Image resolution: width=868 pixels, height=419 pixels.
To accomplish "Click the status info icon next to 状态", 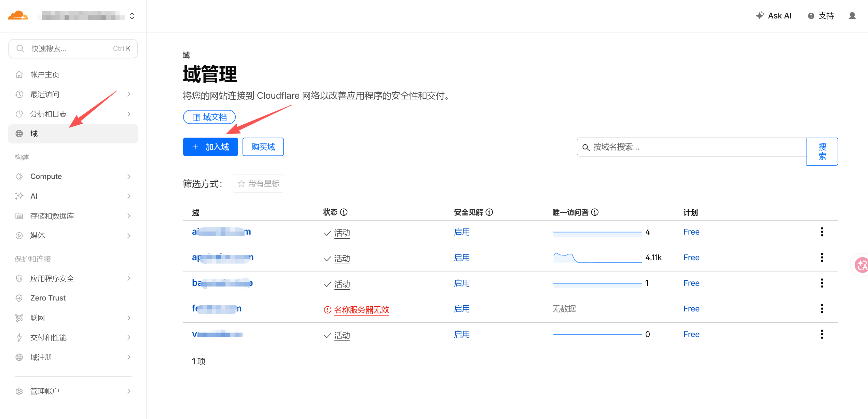I will (344, 212).
